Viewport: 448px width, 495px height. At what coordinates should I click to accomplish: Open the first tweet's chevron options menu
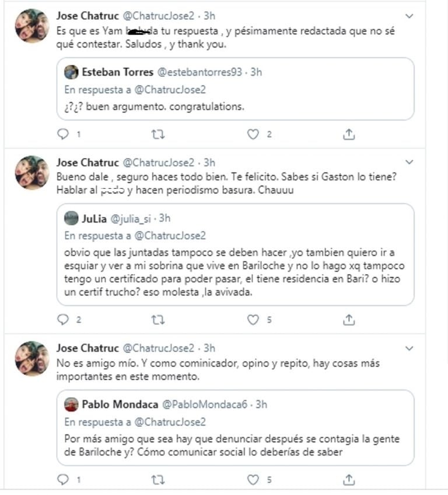tap(409, 16)
